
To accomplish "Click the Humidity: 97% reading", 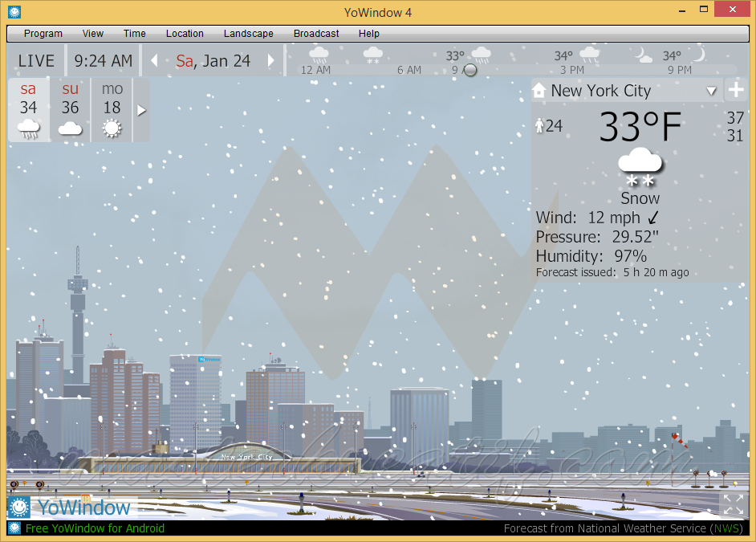I will [591, 256].
